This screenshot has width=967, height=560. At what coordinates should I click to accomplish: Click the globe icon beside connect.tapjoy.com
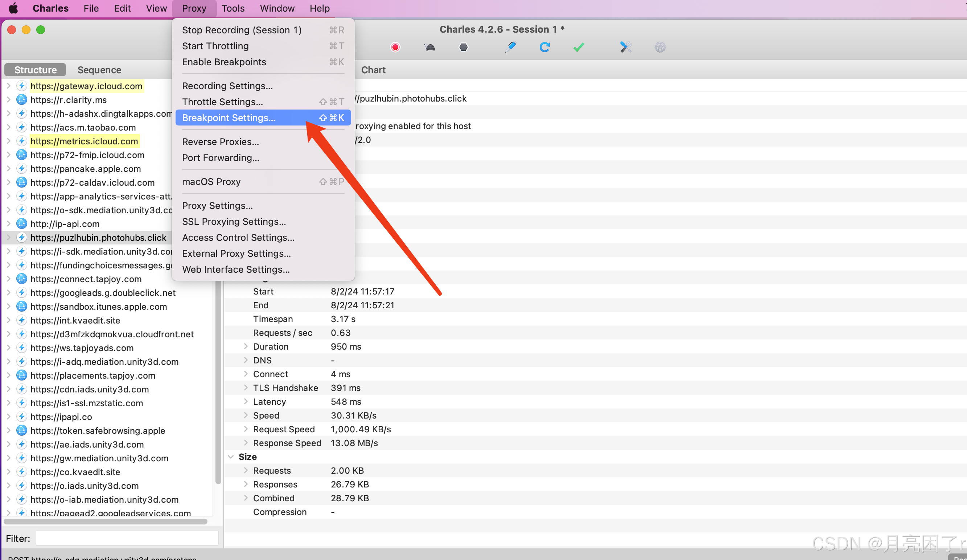coord(22,279)
